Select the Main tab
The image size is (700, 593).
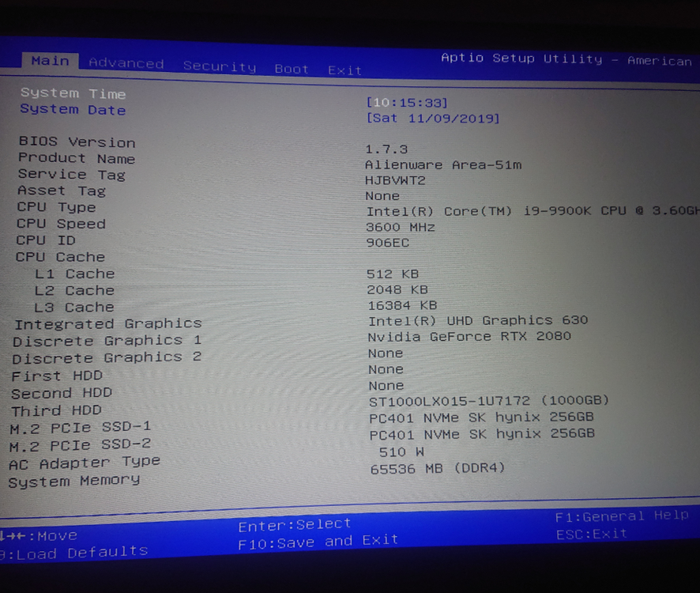pos(51,61)
